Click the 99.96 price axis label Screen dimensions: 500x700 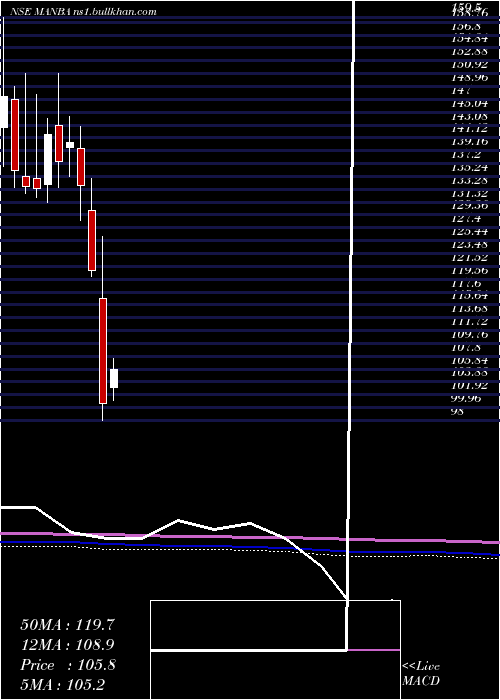[466, 399]
